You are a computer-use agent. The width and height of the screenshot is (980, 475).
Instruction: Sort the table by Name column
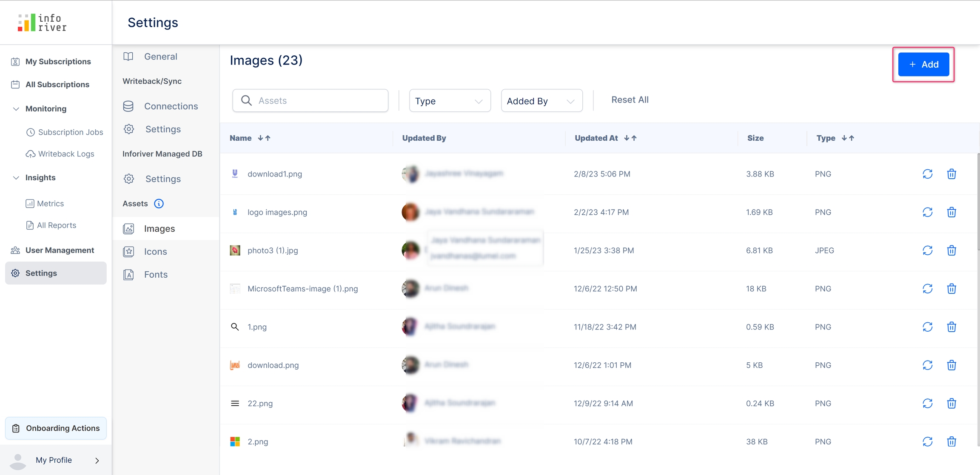[264, 138]
